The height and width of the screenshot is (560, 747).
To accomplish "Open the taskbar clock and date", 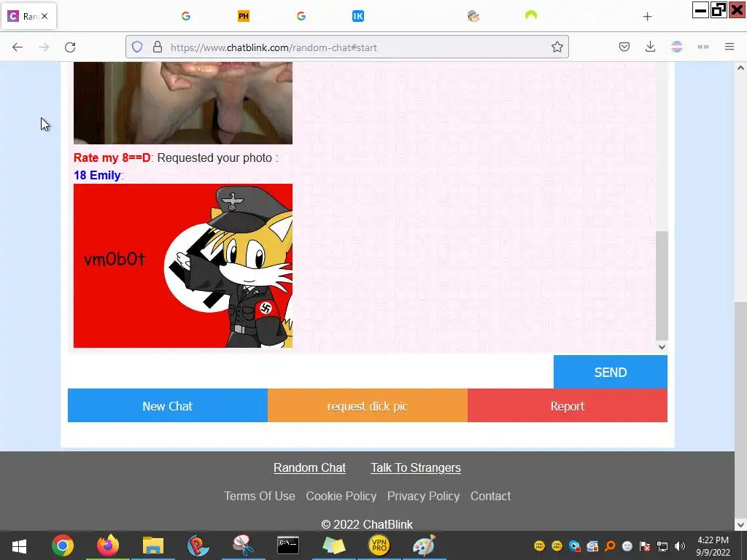I will tap(713, 546).
